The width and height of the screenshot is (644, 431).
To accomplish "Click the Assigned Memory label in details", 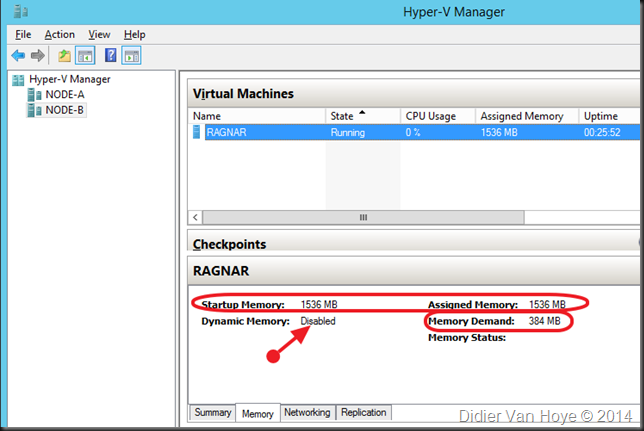I will (x=473, y=305).
